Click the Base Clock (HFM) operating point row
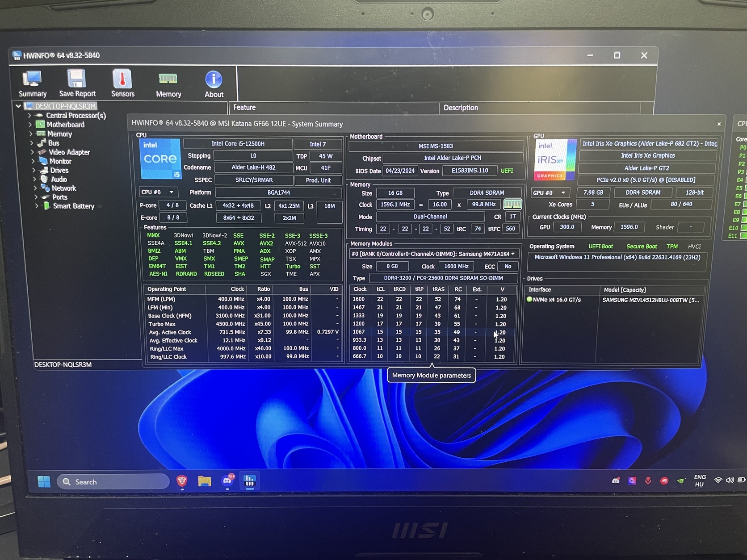The width and height of the screenshot is (747, 560). tap(243, 316)
